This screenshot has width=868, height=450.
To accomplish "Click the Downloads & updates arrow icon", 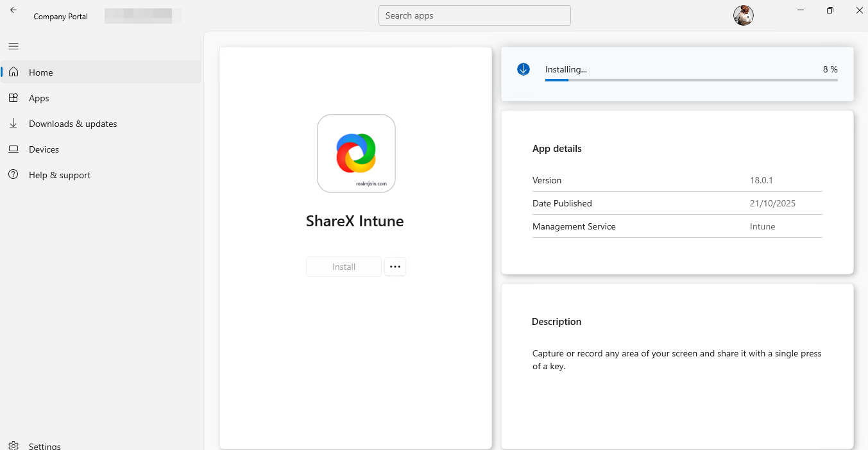I will pos(13,124).
